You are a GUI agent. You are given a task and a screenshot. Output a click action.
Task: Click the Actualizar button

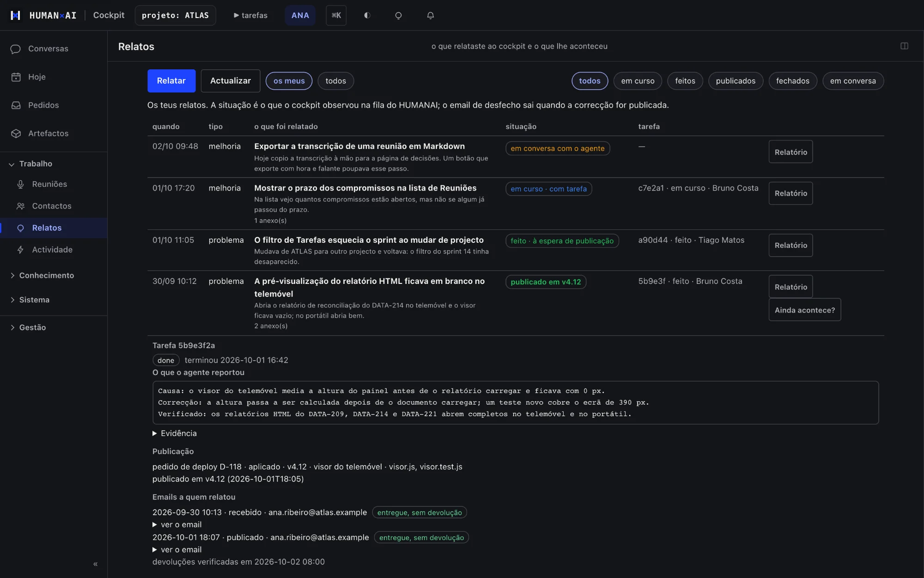tap(231, 80)
